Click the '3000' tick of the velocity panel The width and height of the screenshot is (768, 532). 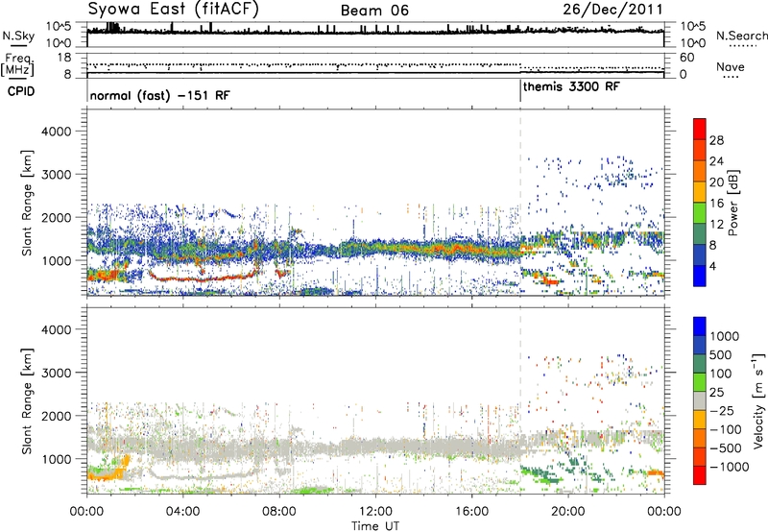[57, 373]
